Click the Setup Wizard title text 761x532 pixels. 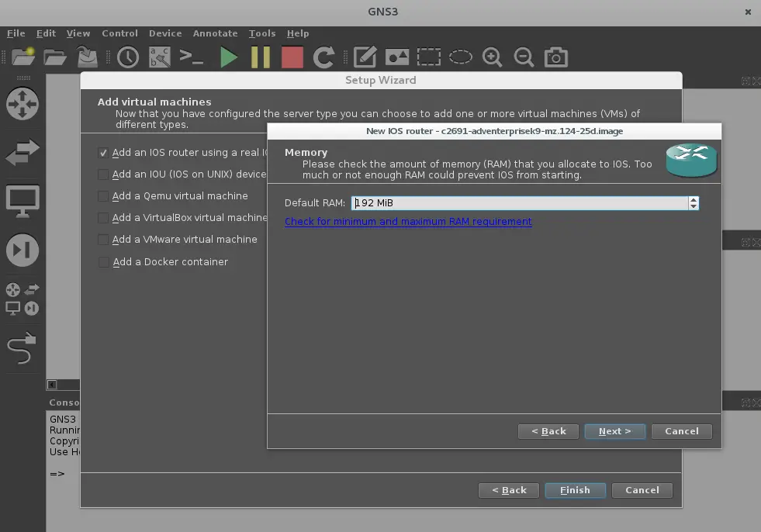click(x=380, y=80)
